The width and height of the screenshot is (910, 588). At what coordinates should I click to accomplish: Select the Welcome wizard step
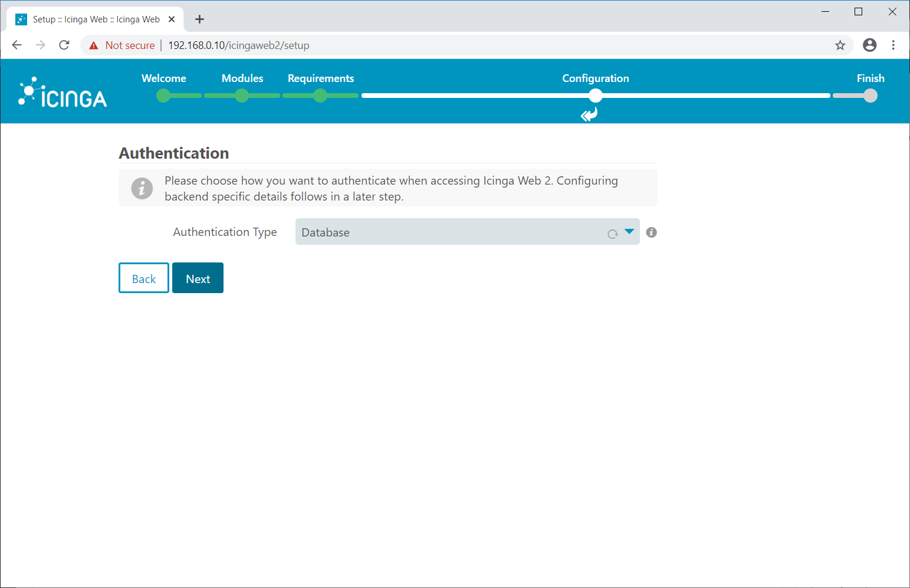[163, 96]
